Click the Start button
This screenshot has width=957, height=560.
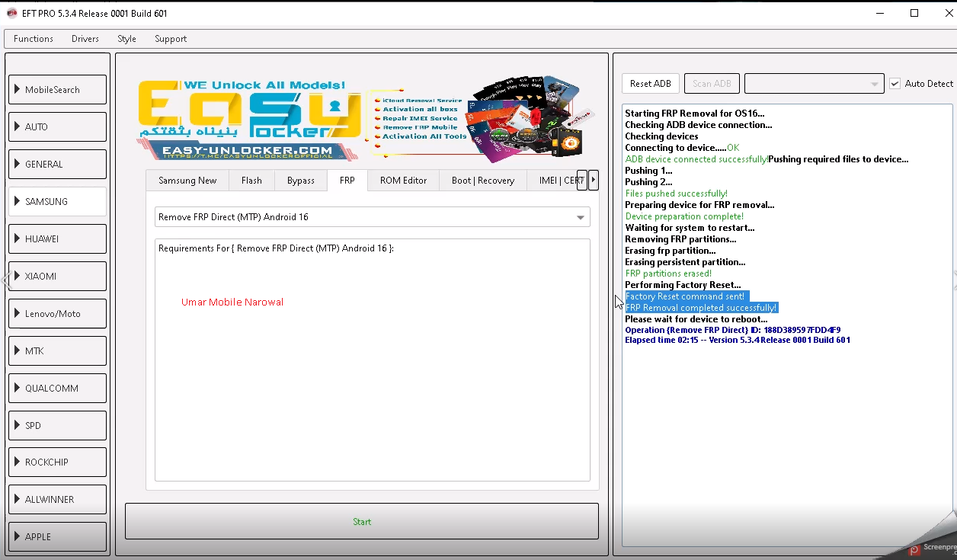(362, 522)
